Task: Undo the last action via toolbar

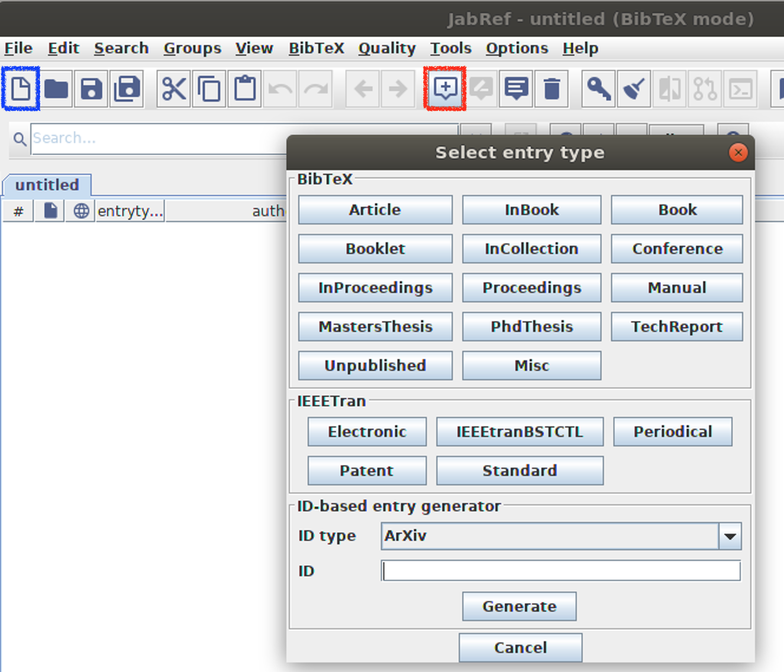Action: (x=280, y=89)
